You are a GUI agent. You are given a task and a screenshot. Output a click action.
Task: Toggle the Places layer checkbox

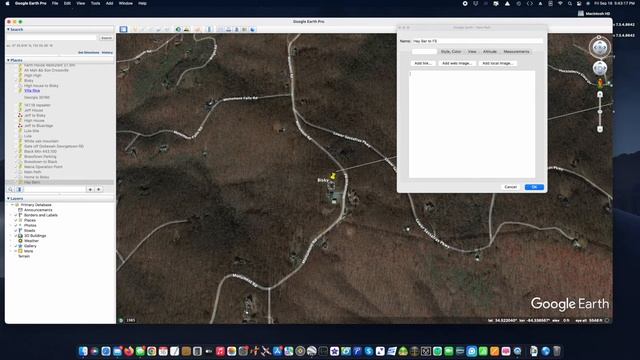click(x=16, y=220)
